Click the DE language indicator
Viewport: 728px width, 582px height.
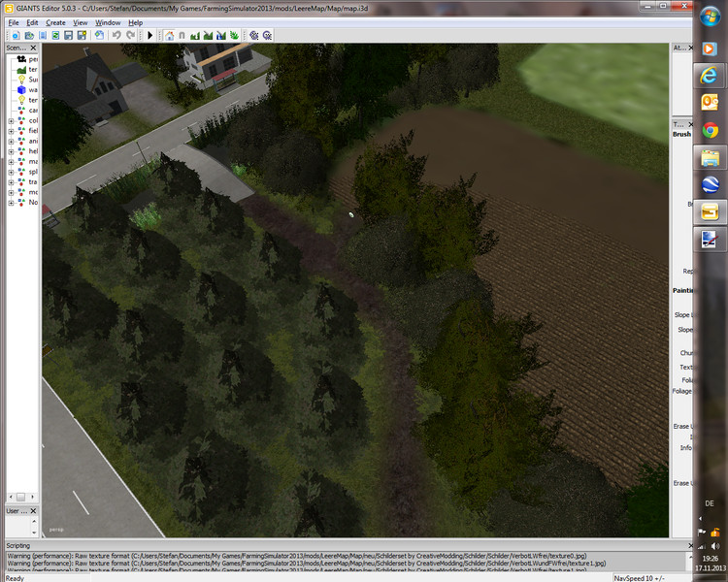point(710,503)
